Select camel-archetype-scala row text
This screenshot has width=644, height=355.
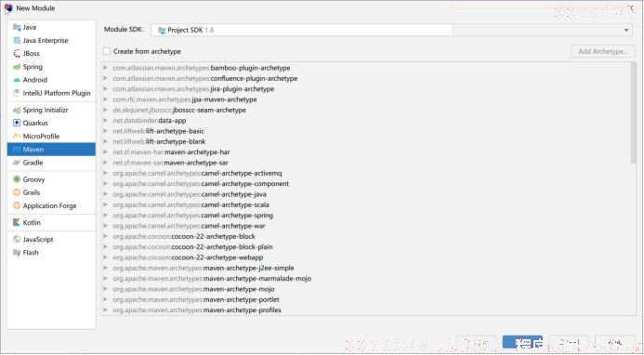coord(191,204)
